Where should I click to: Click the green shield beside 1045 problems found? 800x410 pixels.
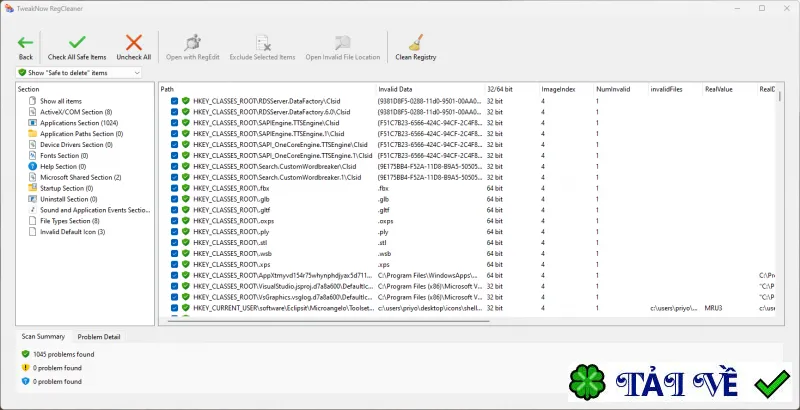pos(26,354)
